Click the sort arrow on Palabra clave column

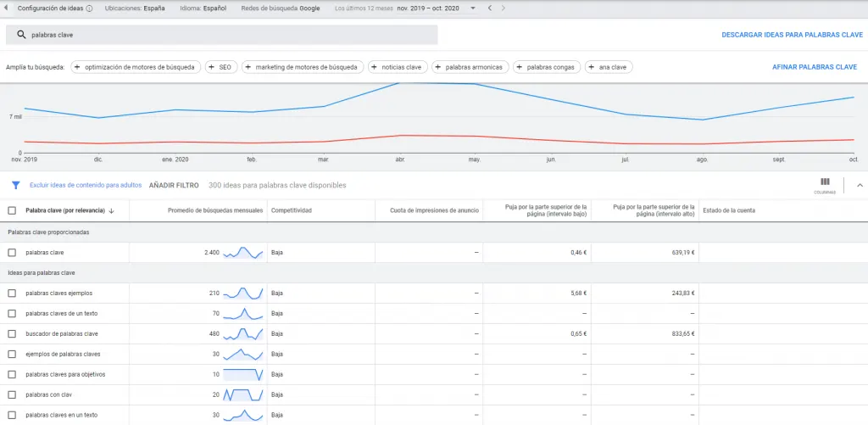click(x=112, y=210)
